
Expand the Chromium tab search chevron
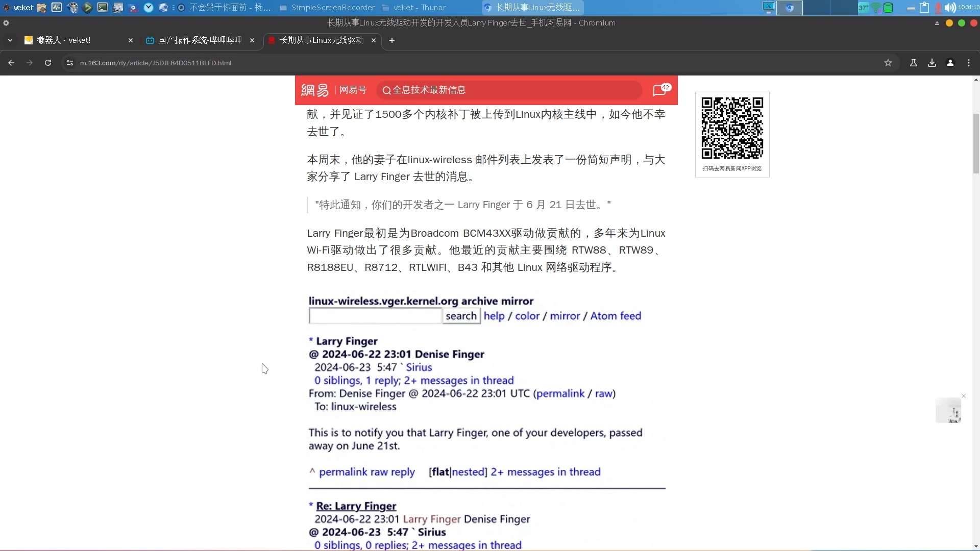(10, 40)
